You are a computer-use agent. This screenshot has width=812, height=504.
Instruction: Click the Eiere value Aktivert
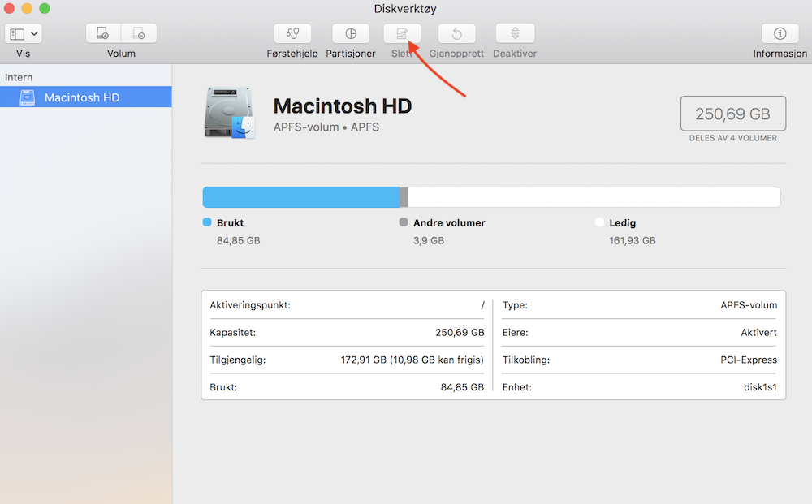(x=758, y=332)
